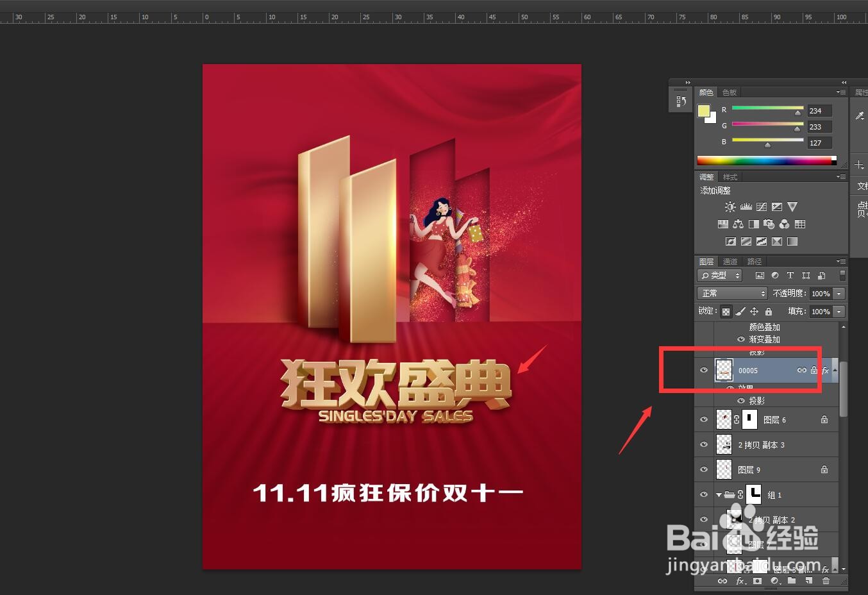Open the fx layer styles icon
Viewport: 868px width, 595px height.
click(740, 581)
